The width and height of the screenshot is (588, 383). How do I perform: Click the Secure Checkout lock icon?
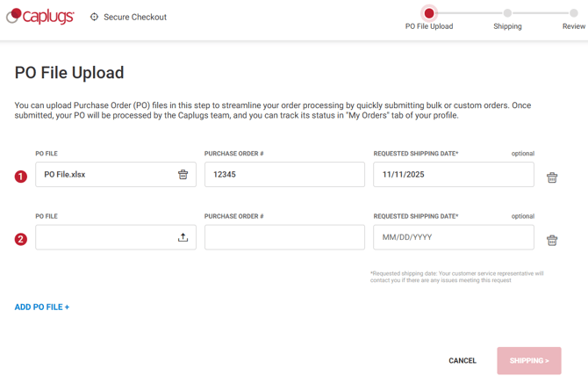[x=94, y=17]
